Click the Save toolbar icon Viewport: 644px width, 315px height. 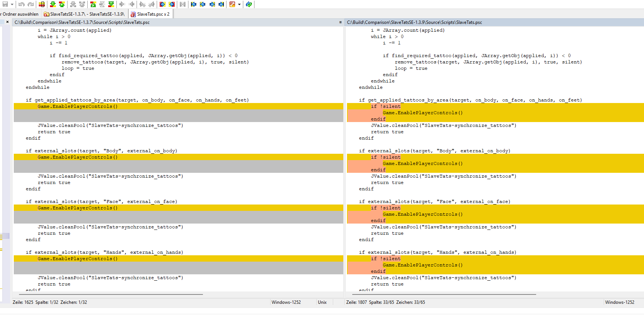click(5, 4)
